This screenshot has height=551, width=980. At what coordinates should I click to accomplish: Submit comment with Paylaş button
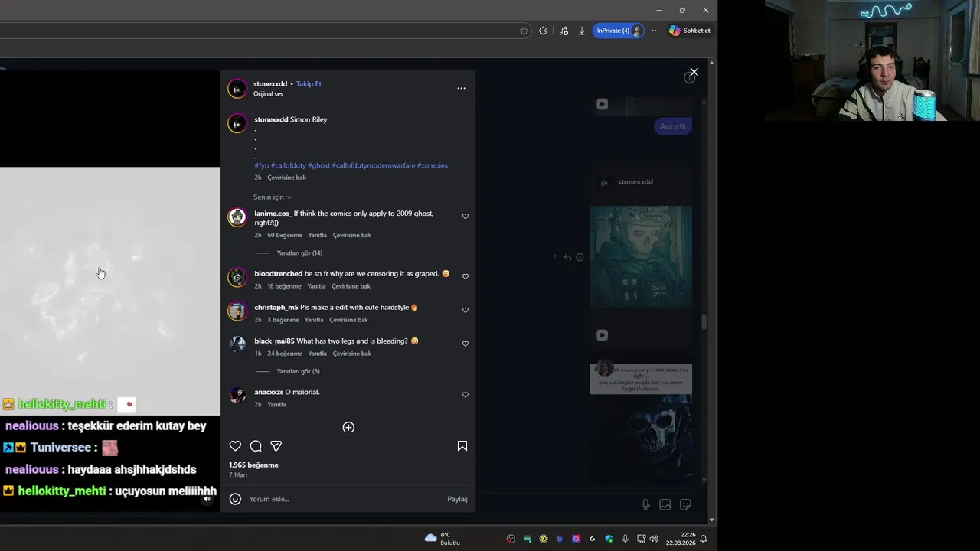(457, 499)
